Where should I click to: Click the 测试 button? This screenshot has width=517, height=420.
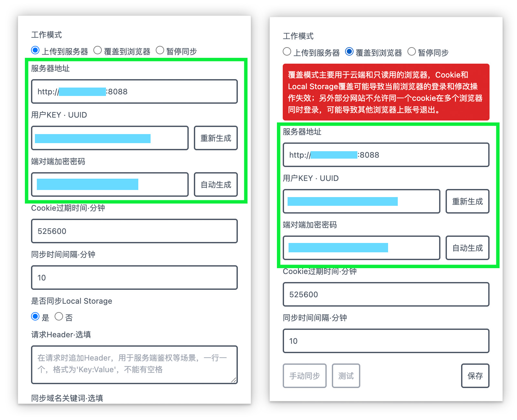(345, 375)
